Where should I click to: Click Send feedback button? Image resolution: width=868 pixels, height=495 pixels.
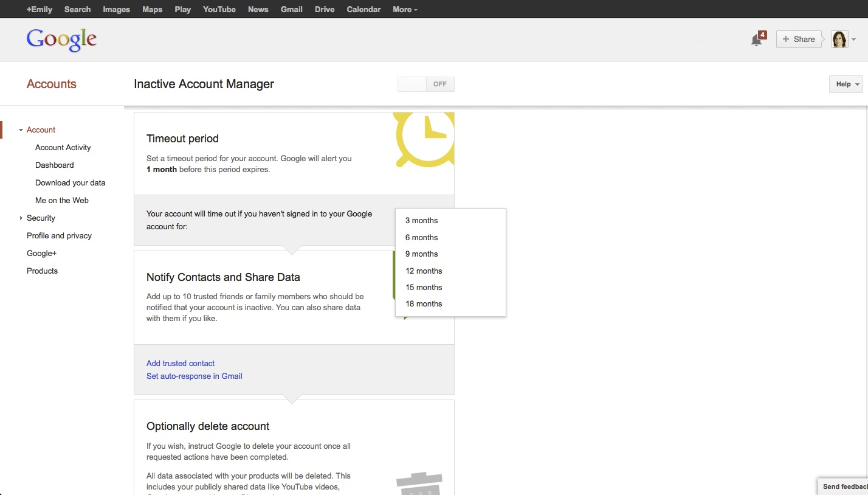[x=844, y=486]
